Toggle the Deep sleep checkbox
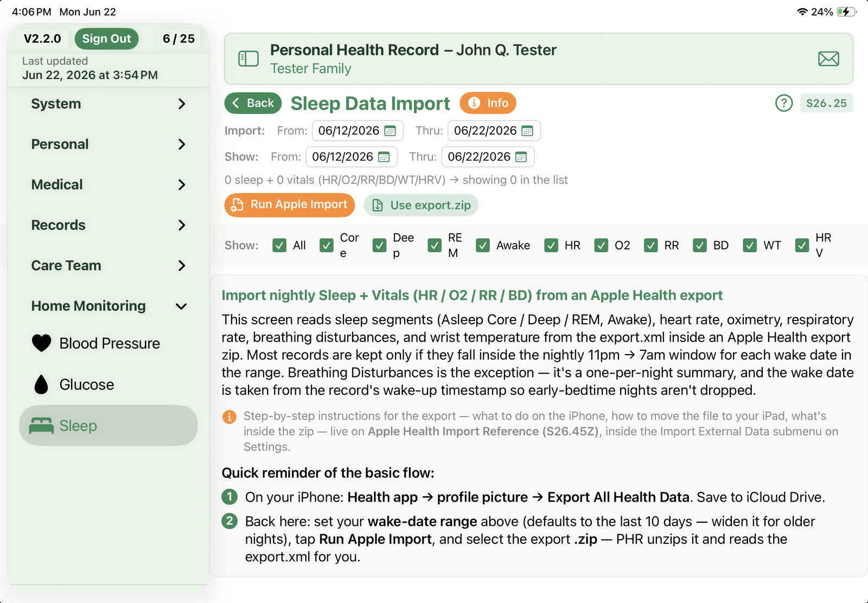 click(380, 245)
